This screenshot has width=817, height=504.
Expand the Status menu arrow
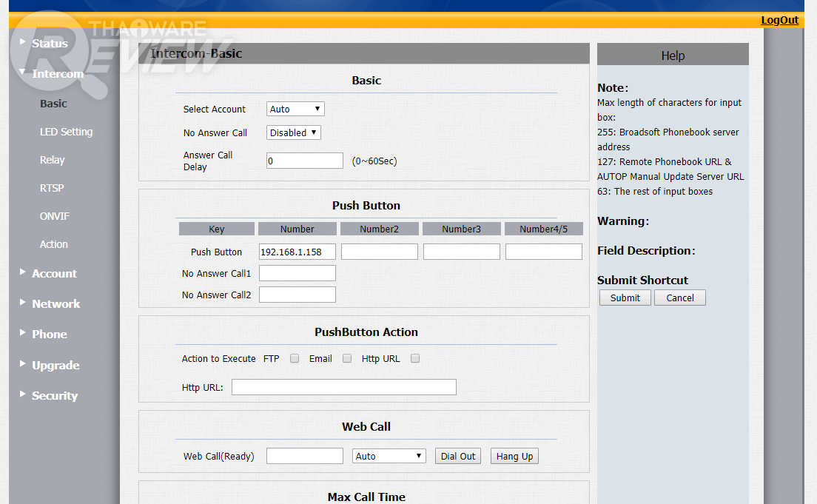pyautogui.click(x=22, y=41)
